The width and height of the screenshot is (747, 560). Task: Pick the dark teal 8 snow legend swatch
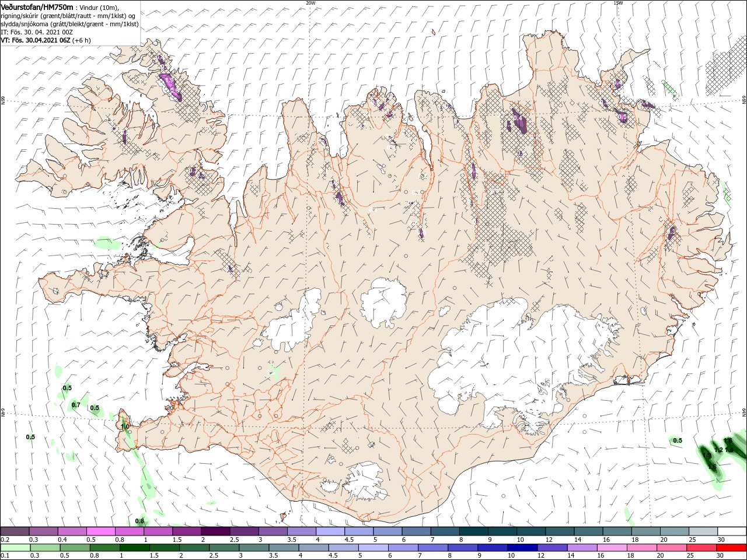474,531
